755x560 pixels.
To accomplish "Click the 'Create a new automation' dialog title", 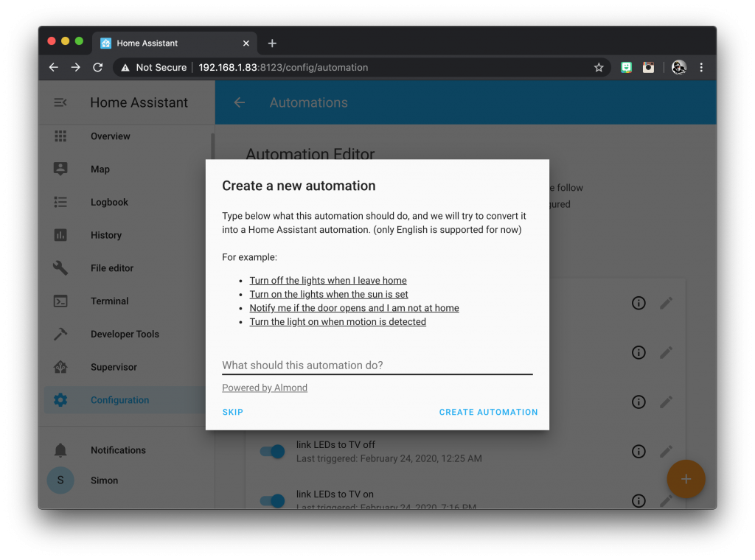I will point(299,186).
